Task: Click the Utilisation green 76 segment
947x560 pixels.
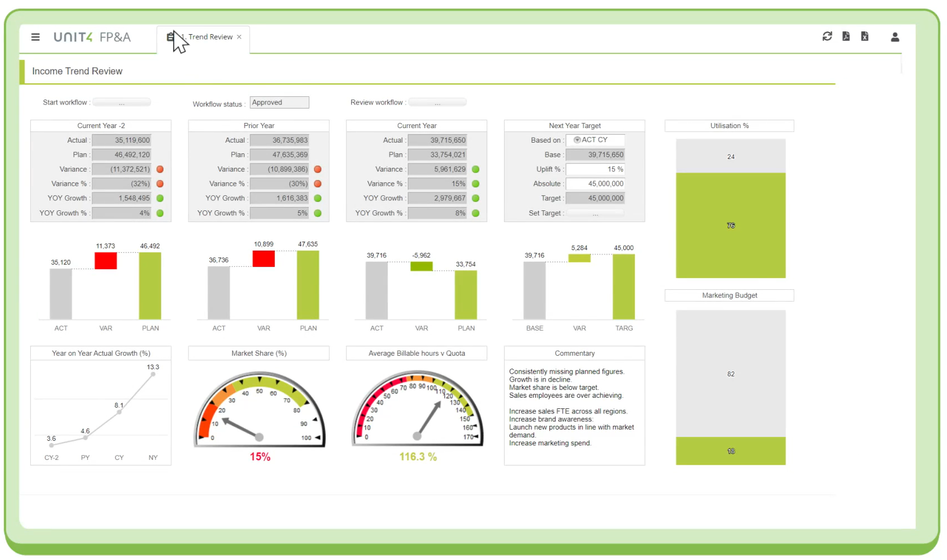Action: click(731, 225)
